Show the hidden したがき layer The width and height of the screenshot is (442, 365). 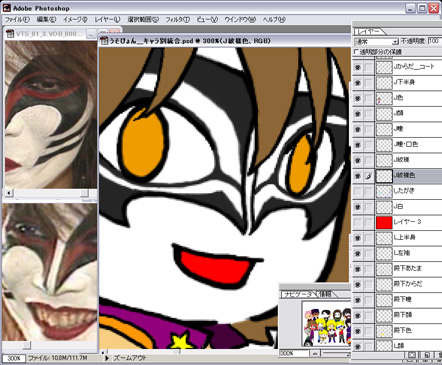coord(358,191)
